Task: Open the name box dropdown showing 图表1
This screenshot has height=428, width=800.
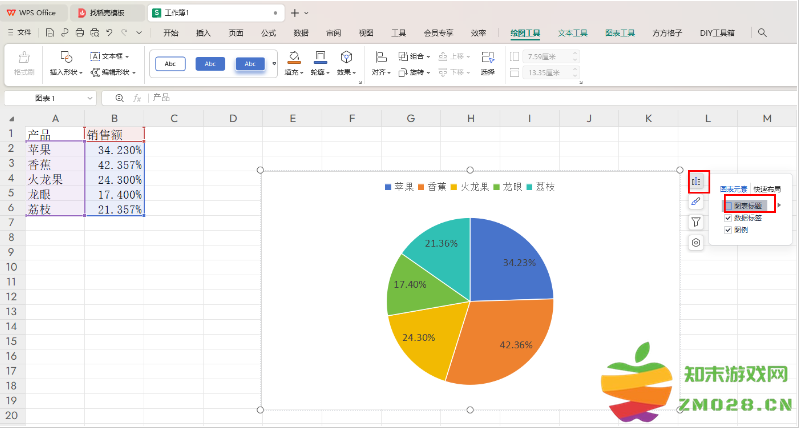Action: pyautogui.click(x=90, y=98)
